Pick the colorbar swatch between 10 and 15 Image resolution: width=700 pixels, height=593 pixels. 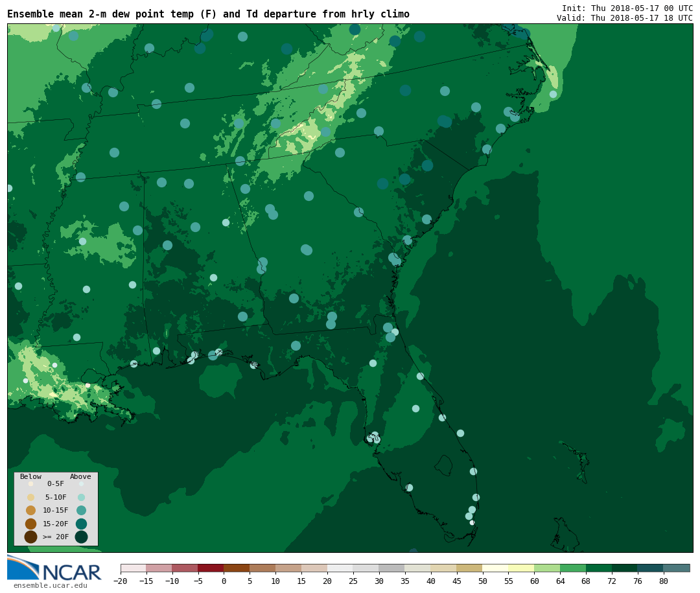(x=289, y=568)
